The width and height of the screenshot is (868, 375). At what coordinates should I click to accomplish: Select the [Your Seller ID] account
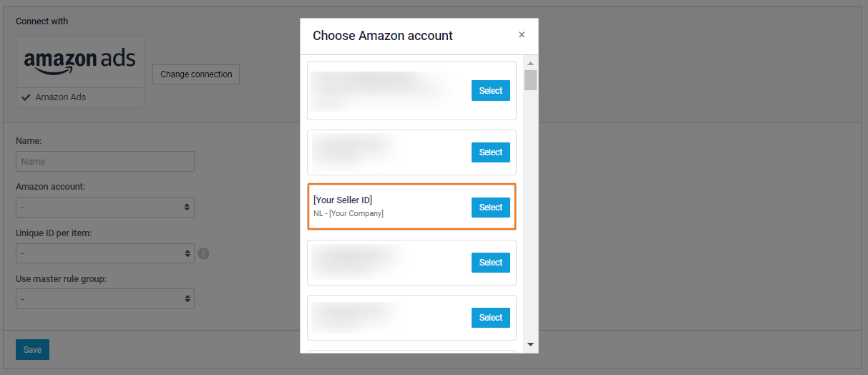point(490,208)
